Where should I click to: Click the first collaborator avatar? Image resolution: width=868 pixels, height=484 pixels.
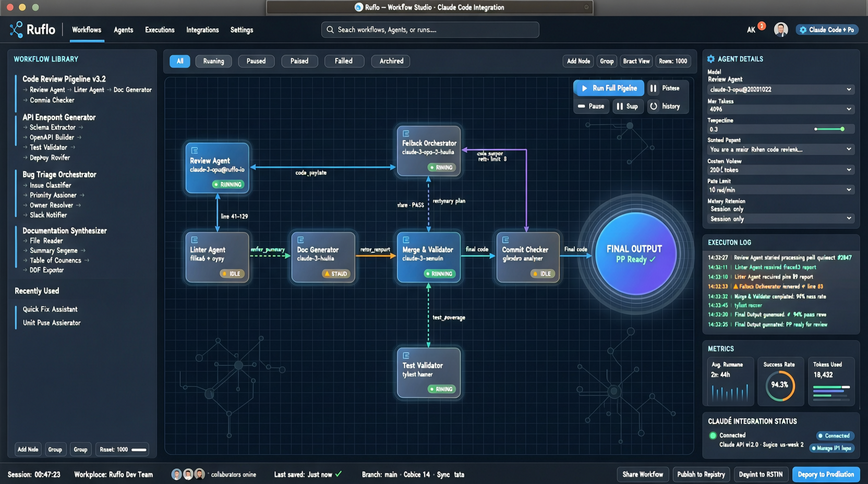click(x=176, y=474)
